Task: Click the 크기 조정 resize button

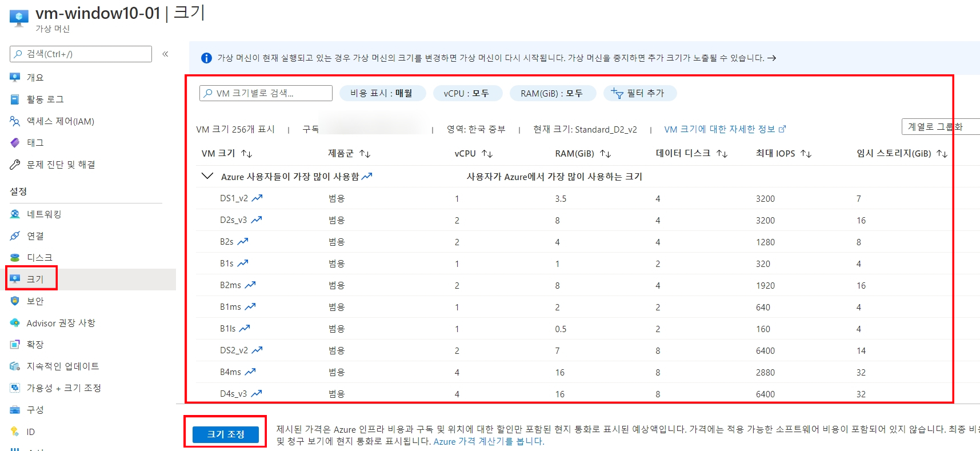Action: pos(226,434)
